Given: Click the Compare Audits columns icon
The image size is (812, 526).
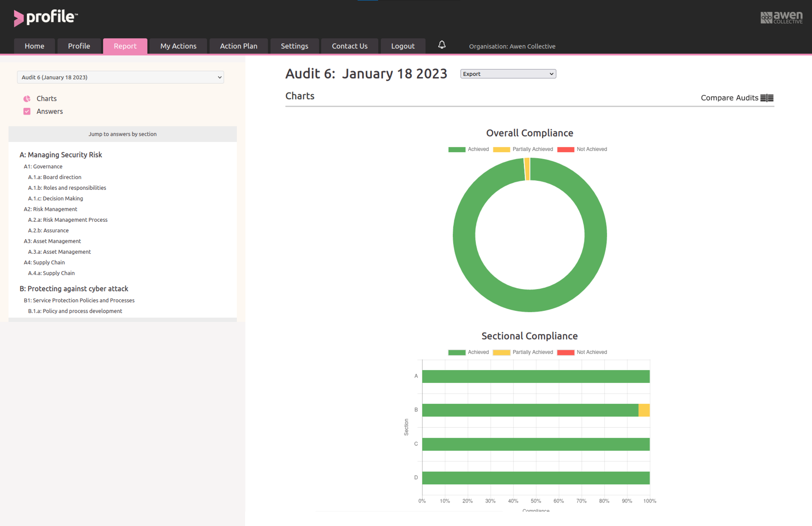Looking at the screenshot, I should pos(767,98).
